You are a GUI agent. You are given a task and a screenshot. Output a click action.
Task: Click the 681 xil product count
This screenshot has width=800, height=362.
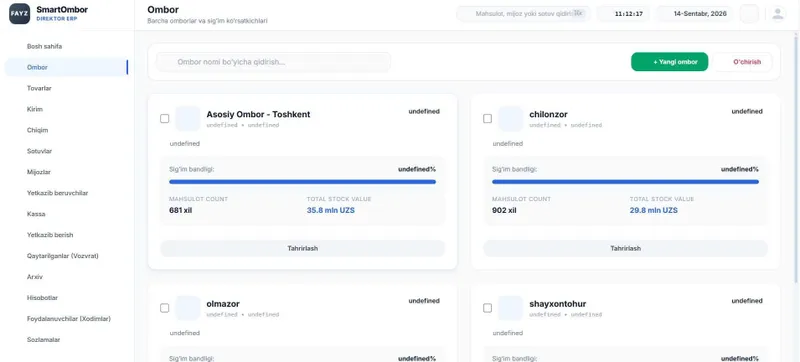(181, 210)
